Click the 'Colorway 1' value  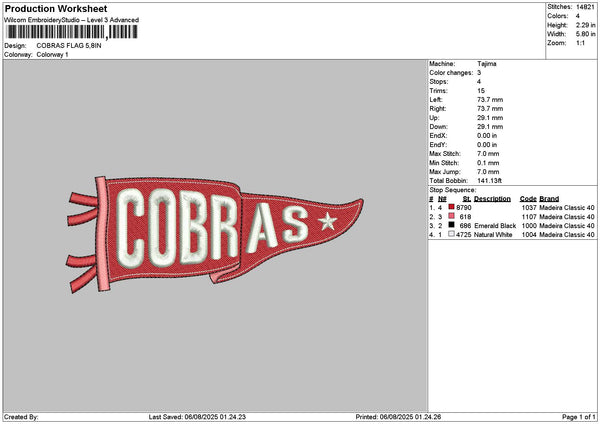point(52,55)
